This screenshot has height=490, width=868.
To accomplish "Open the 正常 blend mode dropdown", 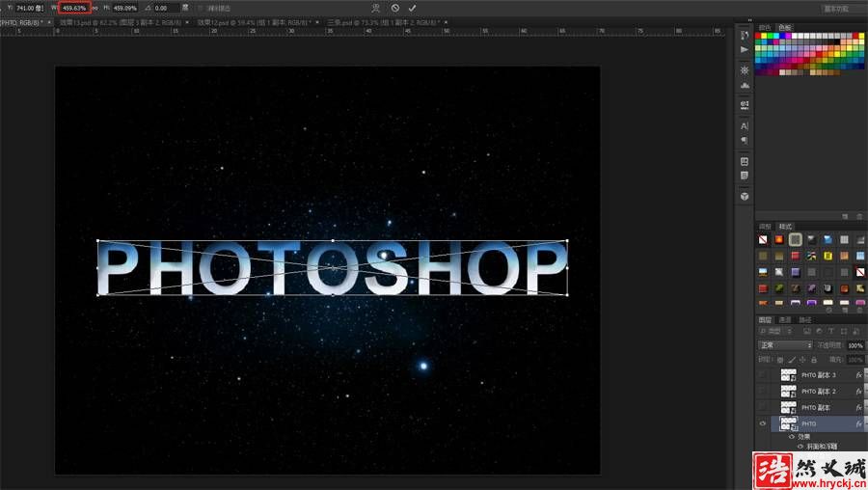I will pyautogui.click(x=785, y=345).
